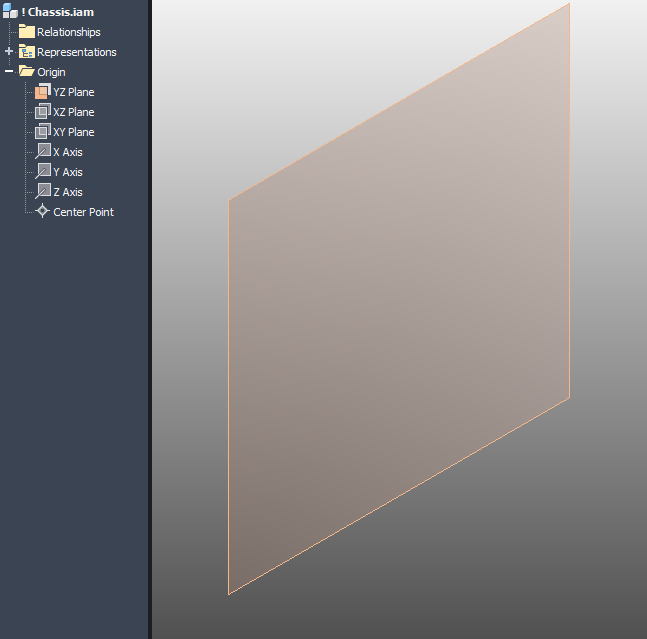This screenshot has width=647, height=639.
Task: Collapse the Origin folder
Action: (x=9, y=71)
